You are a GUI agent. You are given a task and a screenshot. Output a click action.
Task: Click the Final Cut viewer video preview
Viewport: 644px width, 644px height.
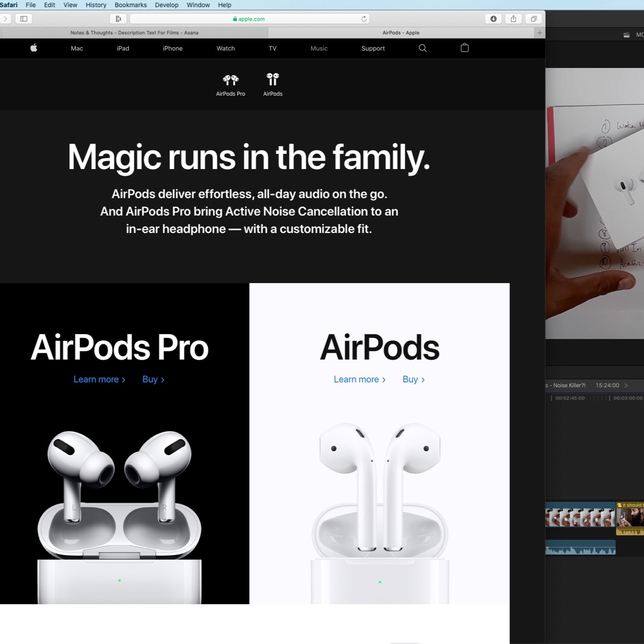point(595,203)
